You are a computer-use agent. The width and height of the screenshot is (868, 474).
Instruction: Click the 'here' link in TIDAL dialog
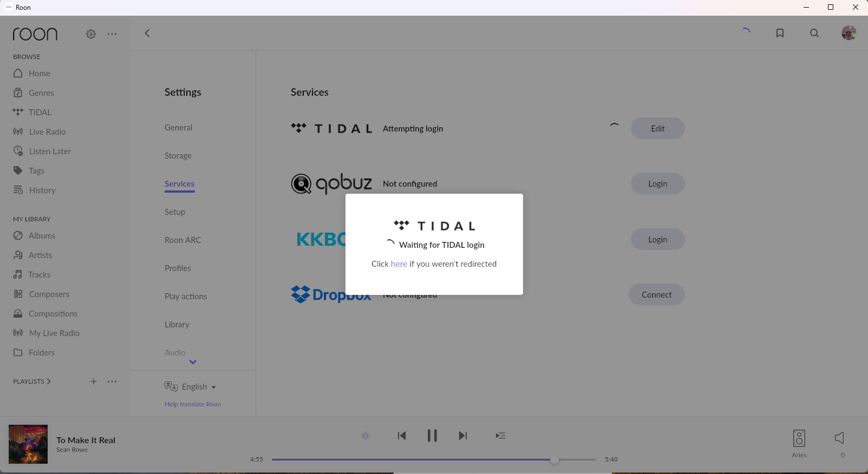399,264
